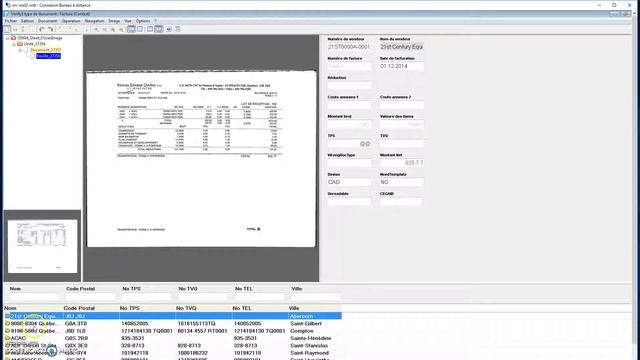Image resolution: width=640 pixels, height=360 pixels.
Task: Click the Numéro de vendeur field
Action: point(349,47)
